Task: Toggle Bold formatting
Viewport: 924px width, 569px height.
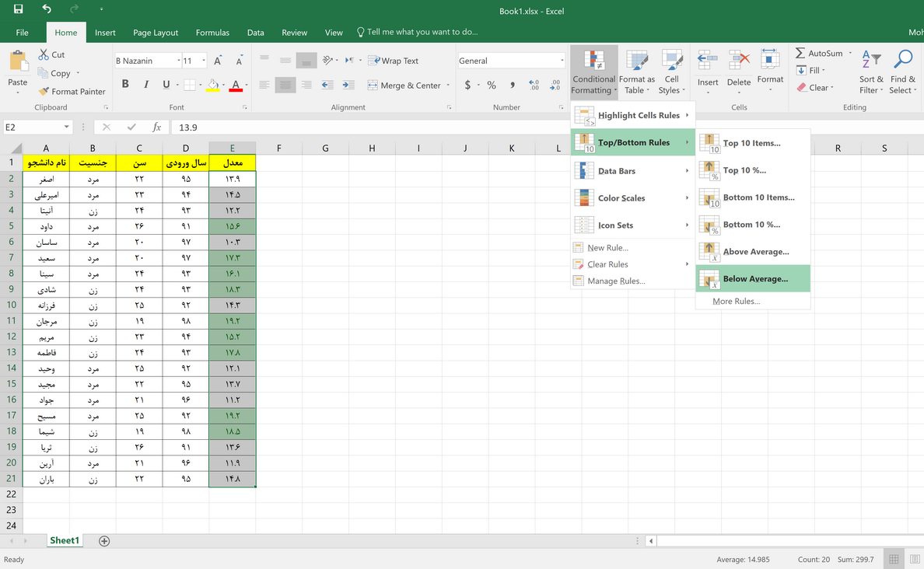Action: tap(125, 85)
